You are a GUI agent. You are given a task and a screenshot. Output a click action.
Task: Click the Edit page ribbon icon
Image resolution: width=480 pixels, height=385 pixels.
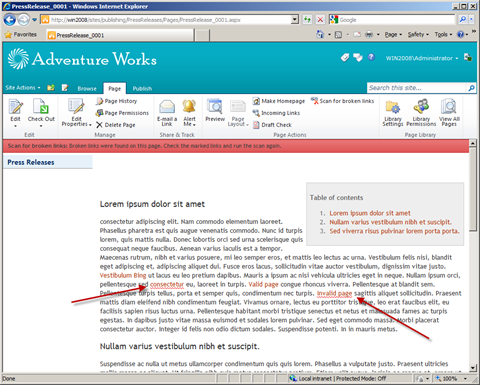[15, 107]
